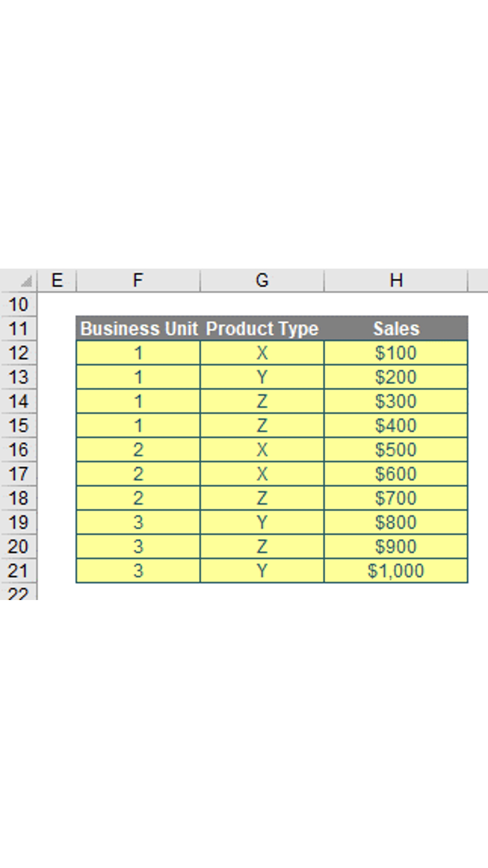Select column F header
488x868 pixels.
(x=138, y=280)
